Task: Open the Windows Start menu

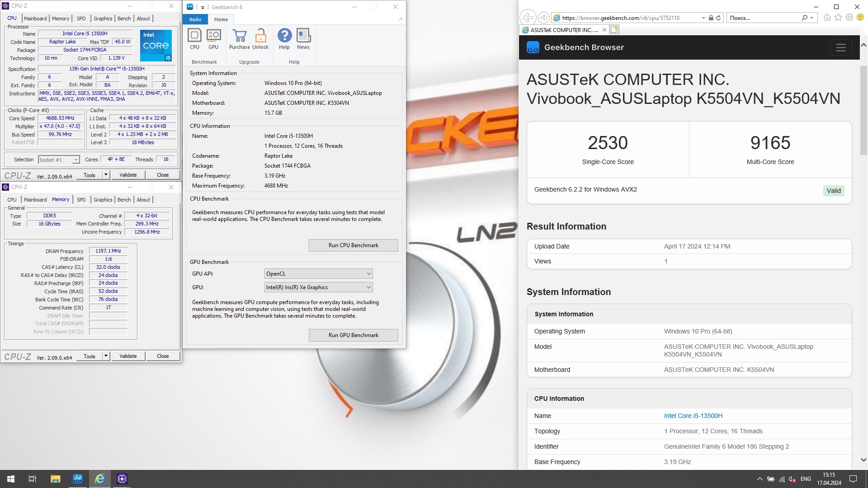Action: click(x=11, y=479)
